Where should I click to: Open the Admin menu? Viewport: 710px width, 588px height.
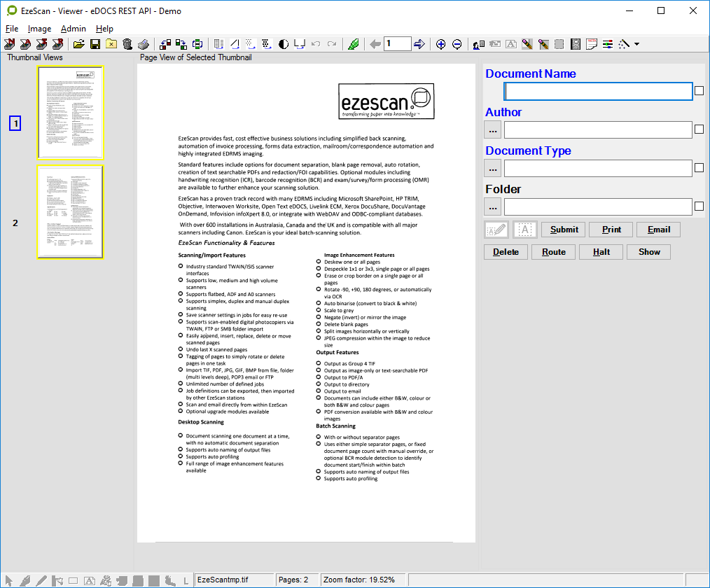point(74,29)
